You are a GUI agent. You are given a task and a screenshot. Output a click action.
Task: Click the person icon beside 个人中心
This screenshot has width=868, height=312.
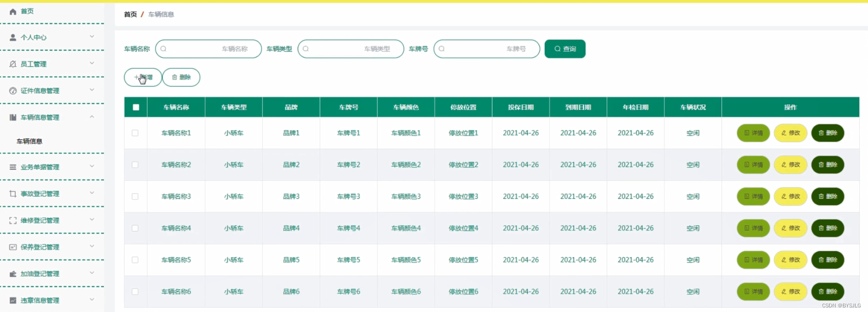pos(13,38)
